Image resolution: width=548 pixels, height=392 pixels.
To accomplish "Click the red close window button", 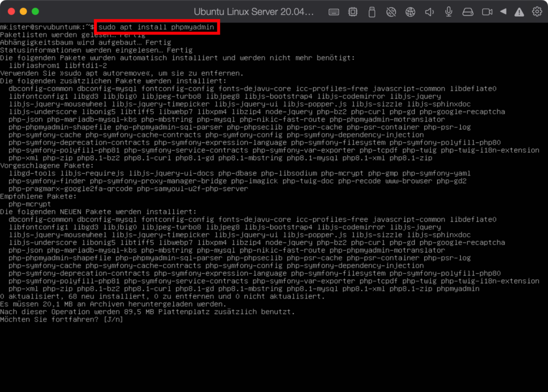I will tap(11, 12).
